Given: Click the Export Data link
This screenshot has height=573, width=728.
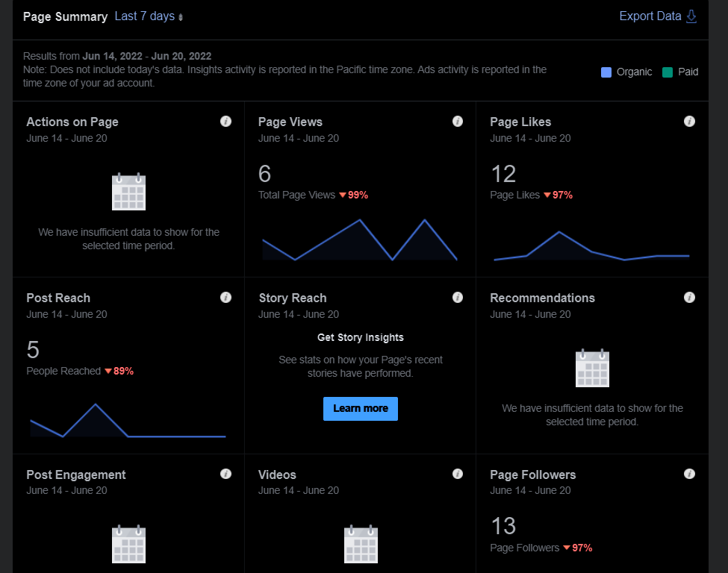Looking at the screenshot, I should pos(650,16).
